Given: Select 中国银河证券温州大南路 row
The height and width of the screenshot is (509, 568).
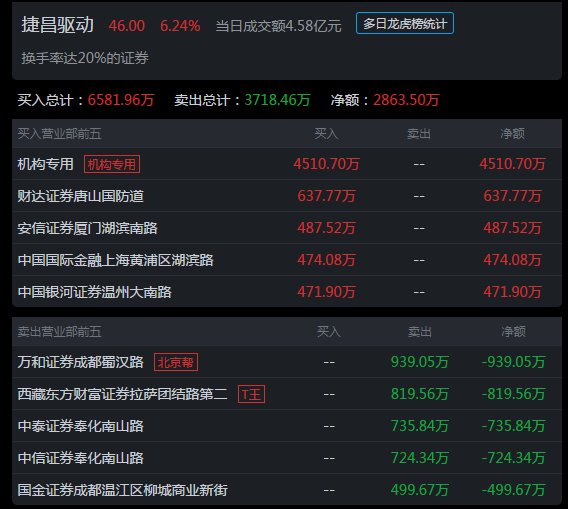Looking at the screenshot, I should (x=287, y=292).
